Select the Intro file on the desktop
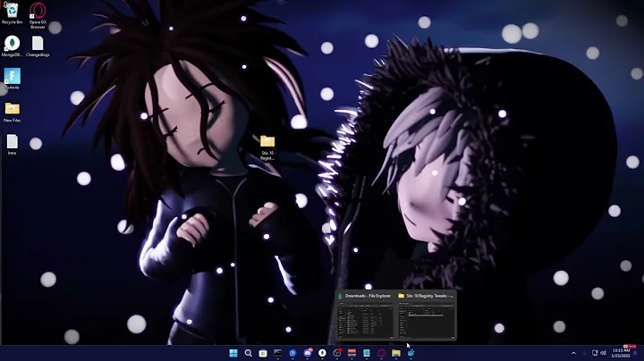 click(12, 145)
